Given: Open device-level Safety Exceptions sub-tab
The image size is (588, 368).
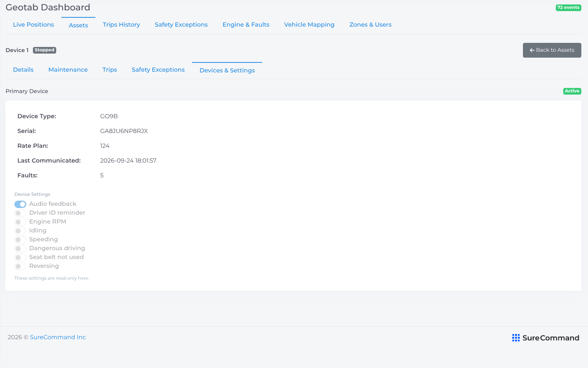Looking at the screenshot, I should click(x=158, y=70).
